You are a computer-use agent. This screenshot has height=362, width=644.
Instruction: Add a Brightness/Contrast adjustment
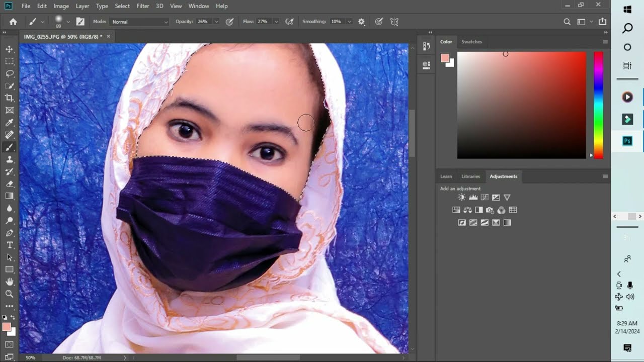(462, 198)
